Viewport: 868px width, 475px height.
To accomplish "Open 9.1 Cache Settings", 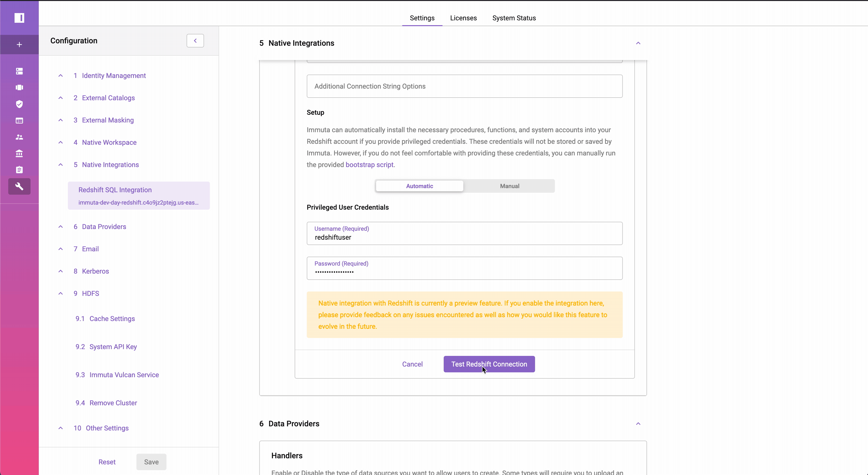I will (x=105, y=319).
